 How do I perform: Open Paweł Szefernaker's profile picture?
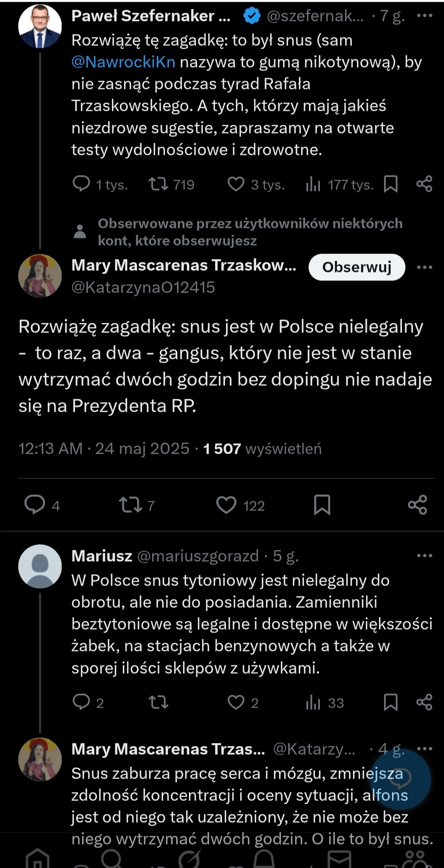point(40,26)
